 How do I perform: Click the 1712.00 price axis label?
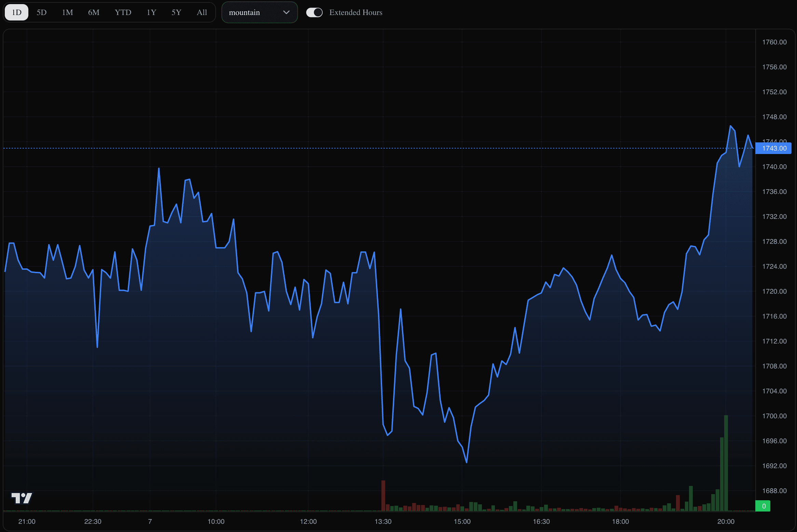click(x=774, y=341)
